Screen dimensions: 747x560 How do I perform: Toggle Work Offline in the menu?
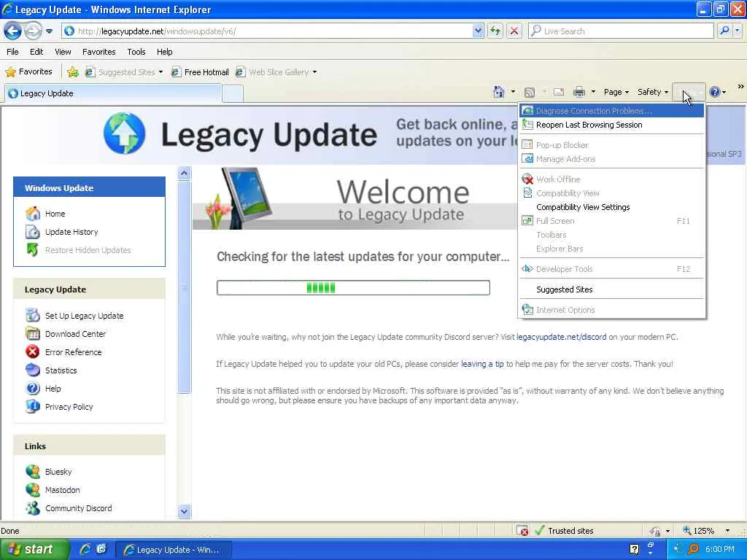[x=612, y=179]
